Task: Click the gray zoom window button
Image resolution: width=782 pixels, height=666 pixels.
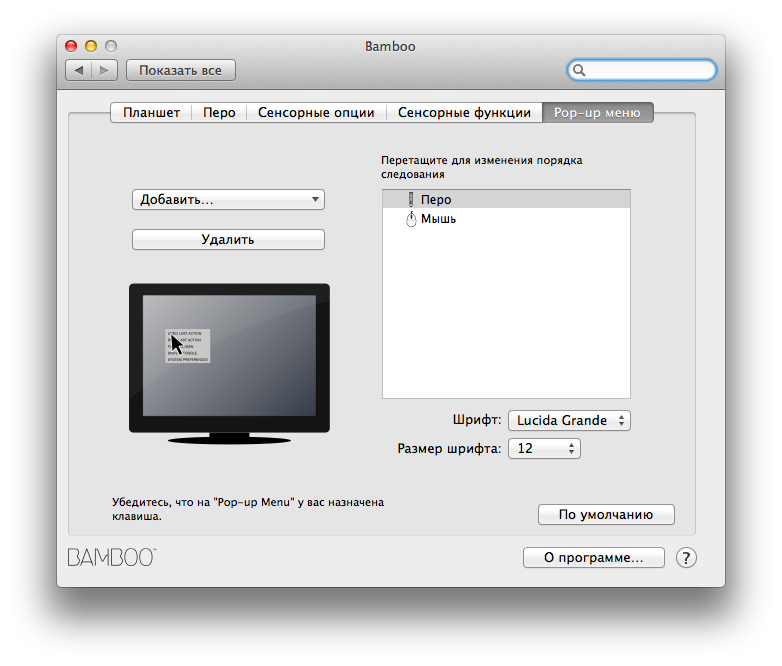Action: 111,46
